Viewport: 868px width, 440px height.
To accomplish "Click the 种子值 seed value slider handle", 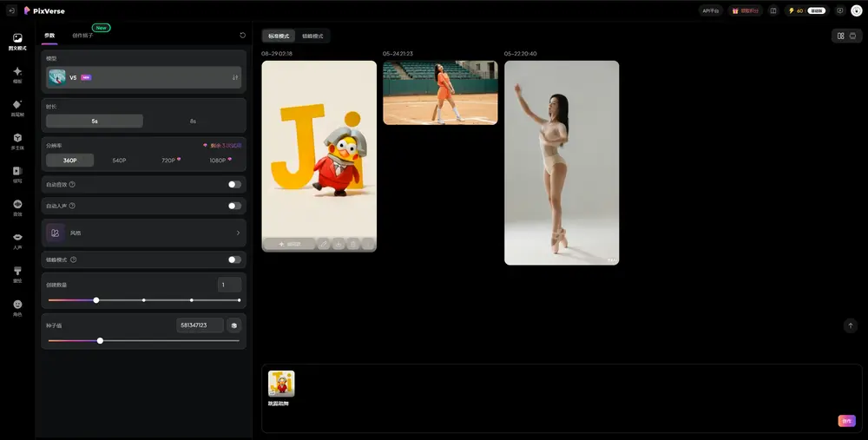I will 100,341.
